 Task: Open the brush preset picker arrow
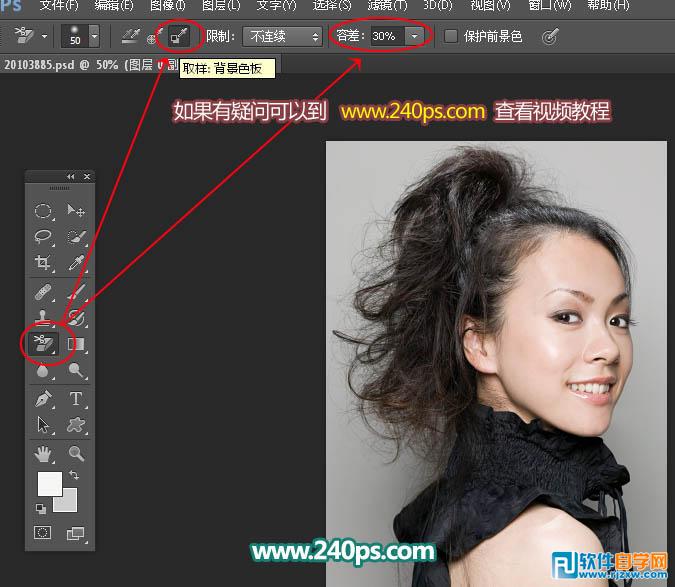(94, 36)
